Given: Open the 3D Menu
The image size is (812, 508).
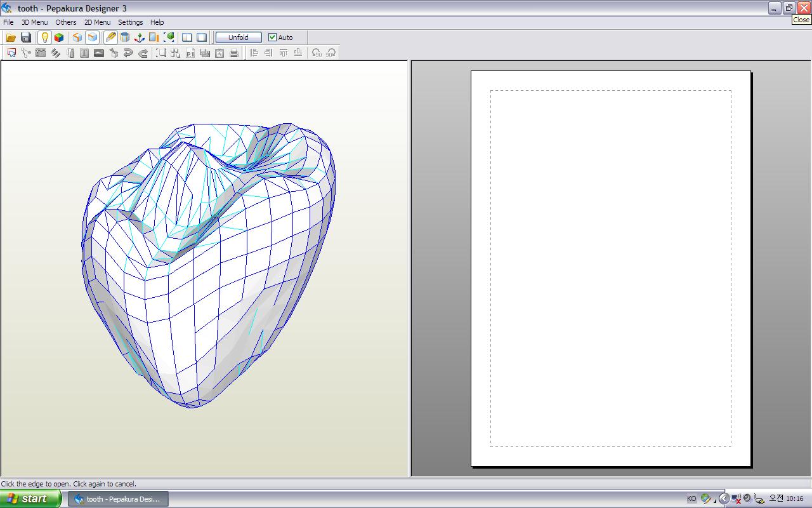Looking at the screenshot, I should tap(34, 22).
